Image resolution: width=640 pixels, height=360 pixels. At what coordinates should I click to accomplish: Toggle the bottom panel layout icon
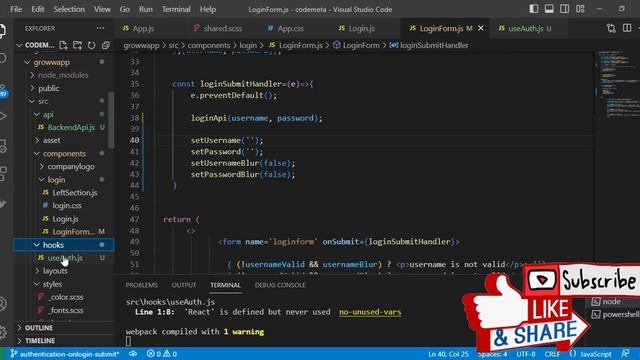point(549,9)
